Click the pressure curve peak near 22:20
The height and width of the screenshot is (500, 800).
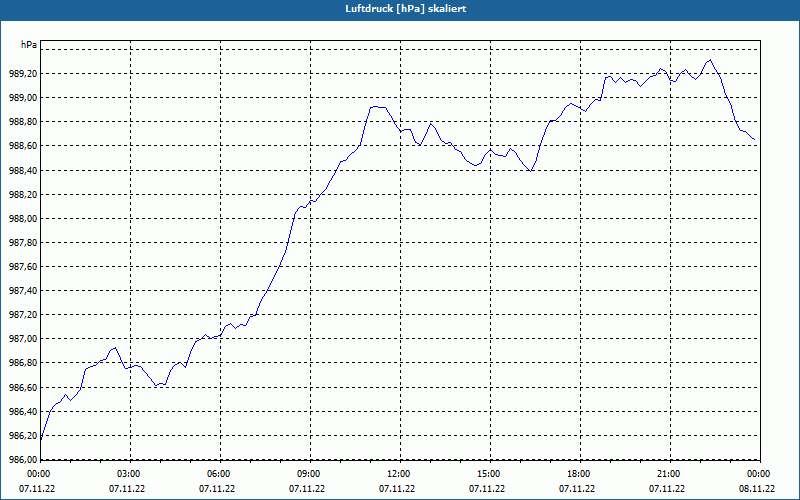pyautogui.click(x=710, y=60)
